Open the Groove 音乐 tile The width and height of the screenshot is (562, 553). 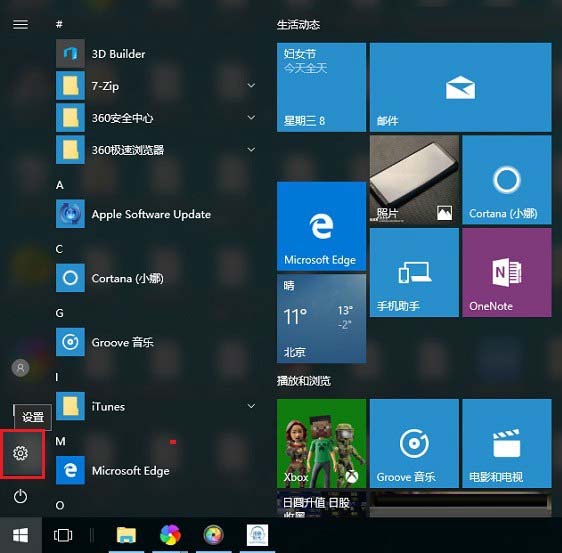click(x=414, y=443)
